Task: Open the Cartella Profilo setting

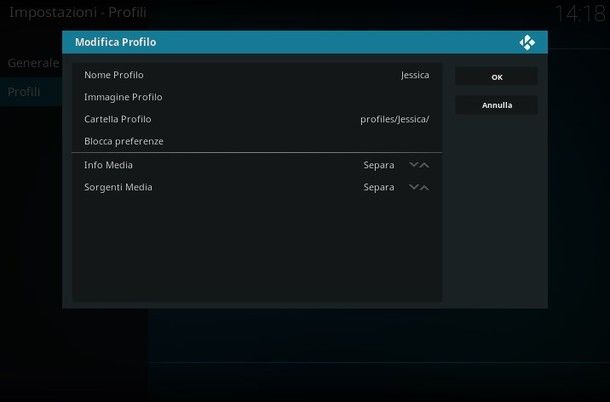Action: coord(118,119)
